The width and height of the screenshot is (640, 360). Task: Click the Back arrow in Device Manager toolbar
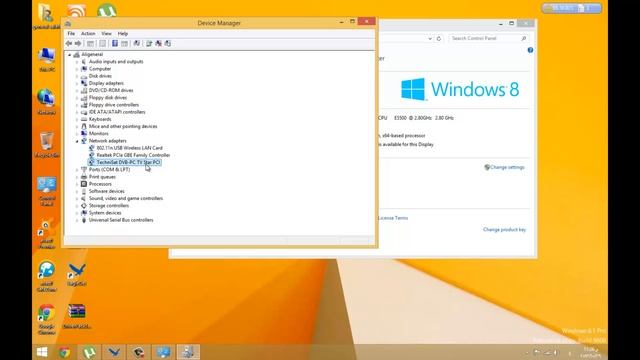69,43
